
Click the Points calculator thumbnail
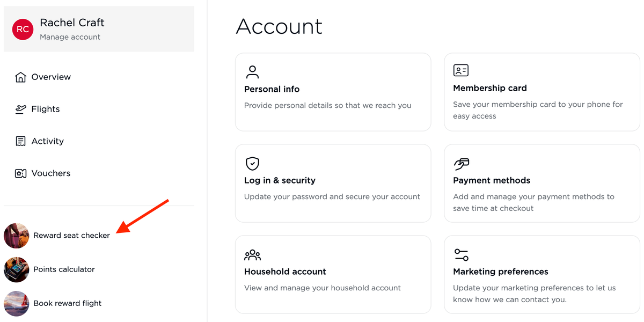(x=16, y=269)
